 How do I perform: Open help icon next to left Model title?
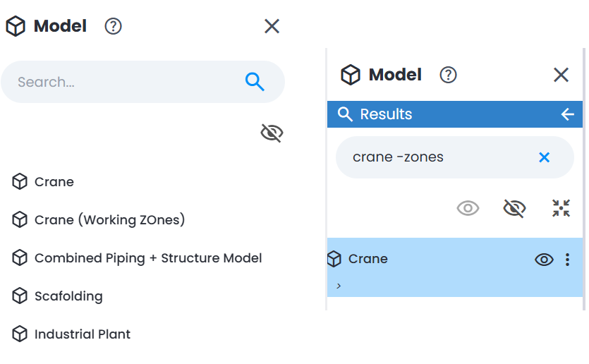[113, 26]
